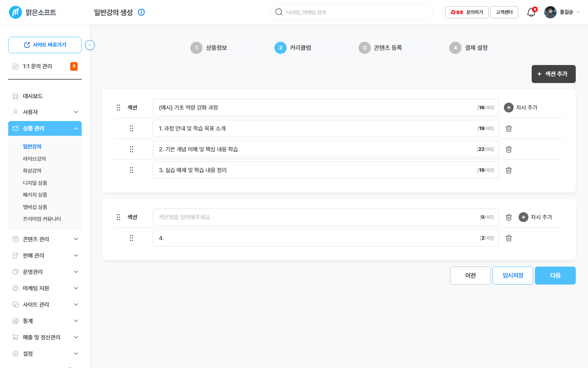
Task: Click 임시저장 to save the draft
Action: pyautogui.click(x=513, y=276)
